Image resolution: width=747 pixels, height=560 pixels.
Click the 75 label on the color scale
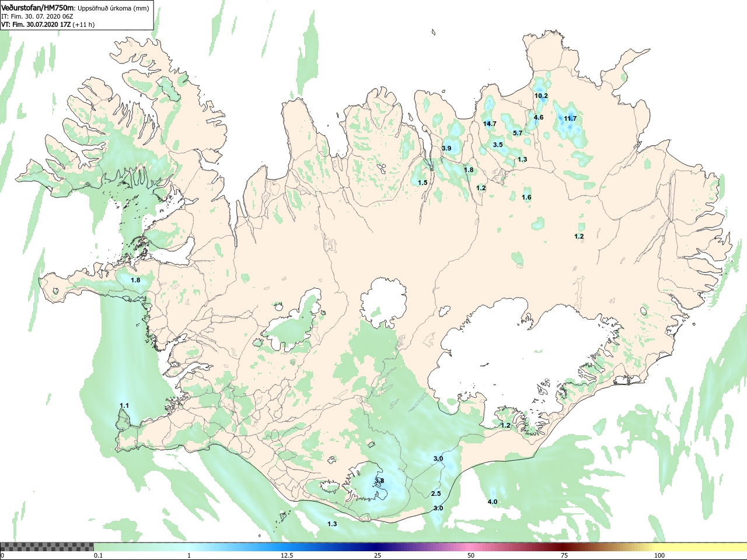point(564,555)
